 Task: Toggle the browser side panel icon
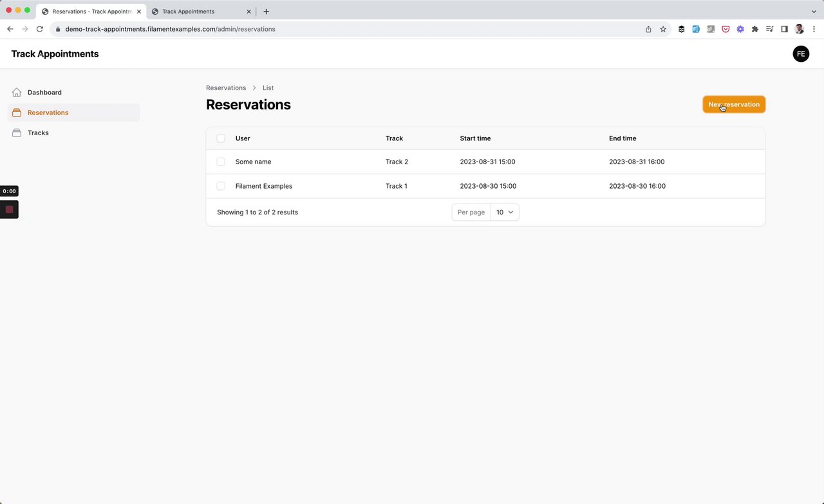tap(784, 29)
